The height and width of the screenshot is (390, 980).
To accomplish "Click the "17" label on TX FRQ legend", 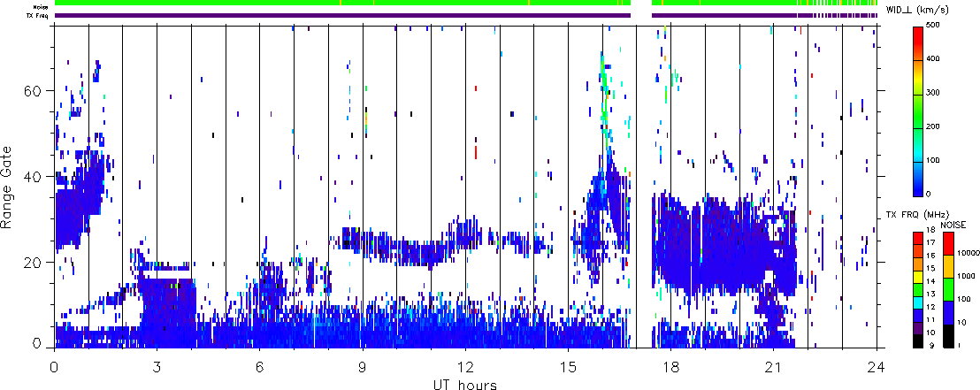I will tap(930, 242).
